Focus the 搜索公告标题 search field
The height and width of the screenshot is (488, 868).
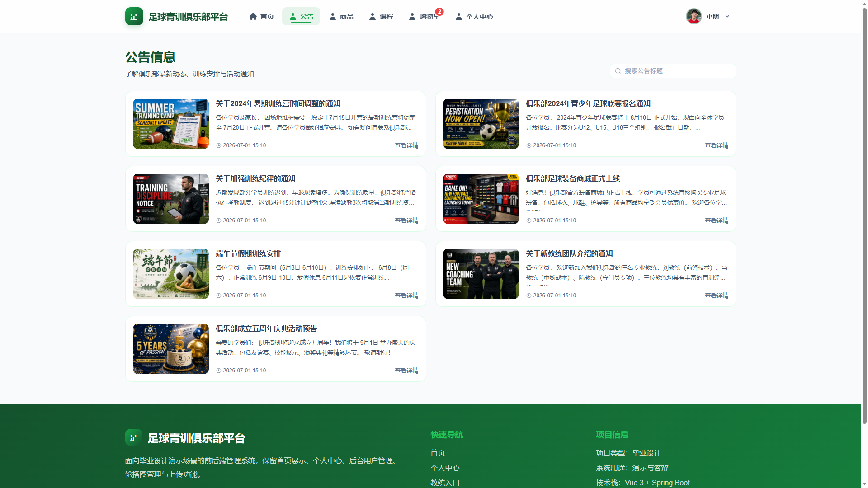click(673, 71)
